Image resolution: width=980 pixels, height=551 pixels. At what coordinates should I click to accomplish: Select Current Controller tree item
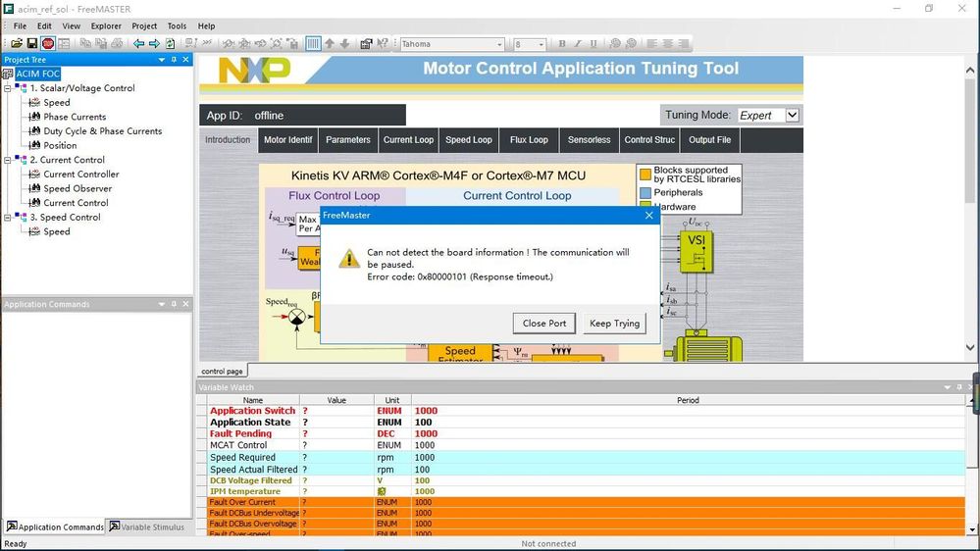(x=81, y=175)
